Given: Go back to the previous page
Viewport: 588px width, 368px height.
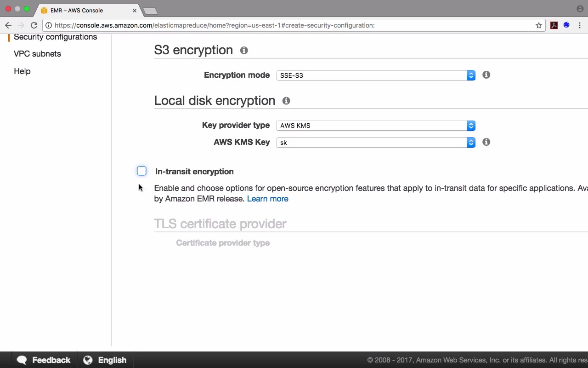Looking at the screenshot, I should point(8,25).
